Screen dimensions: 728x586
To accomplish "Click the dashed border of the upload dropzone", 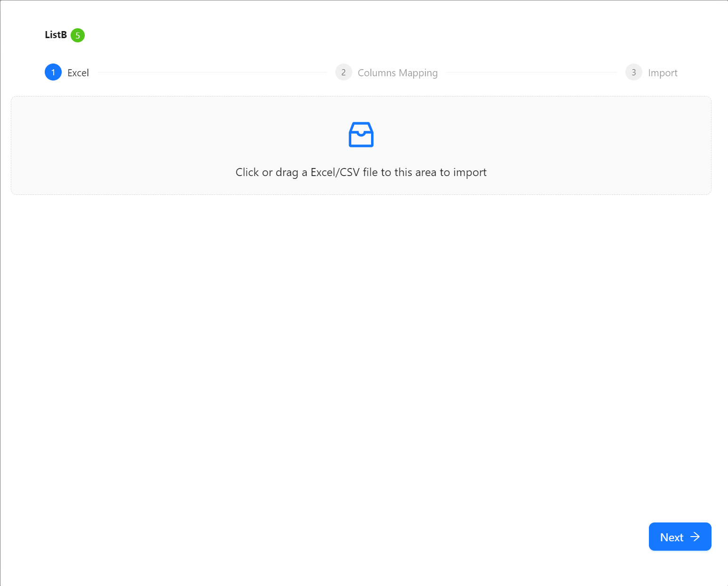I will tap(361, 96).
